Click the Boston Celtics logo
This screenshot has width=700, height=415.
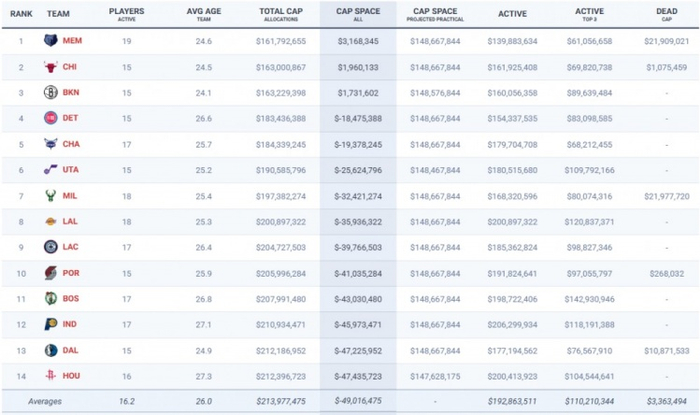50,299
